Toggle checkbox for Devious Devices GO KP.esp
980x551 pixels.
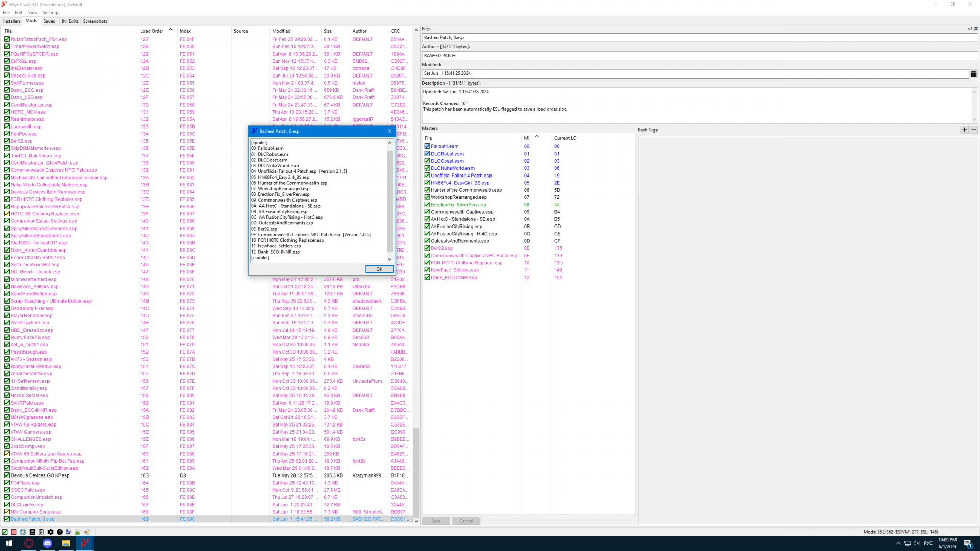(x=7, y=475)
